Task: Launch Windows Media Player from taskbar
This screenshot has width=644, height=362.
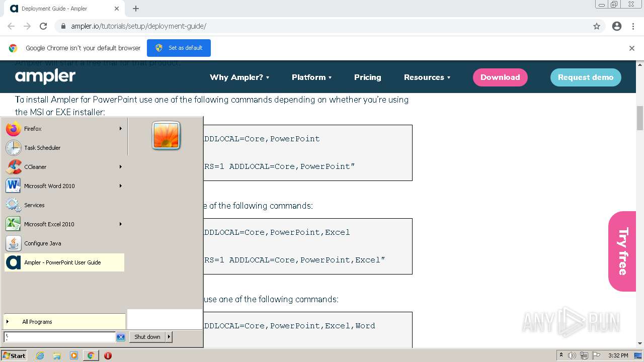Action: point(74,355)
